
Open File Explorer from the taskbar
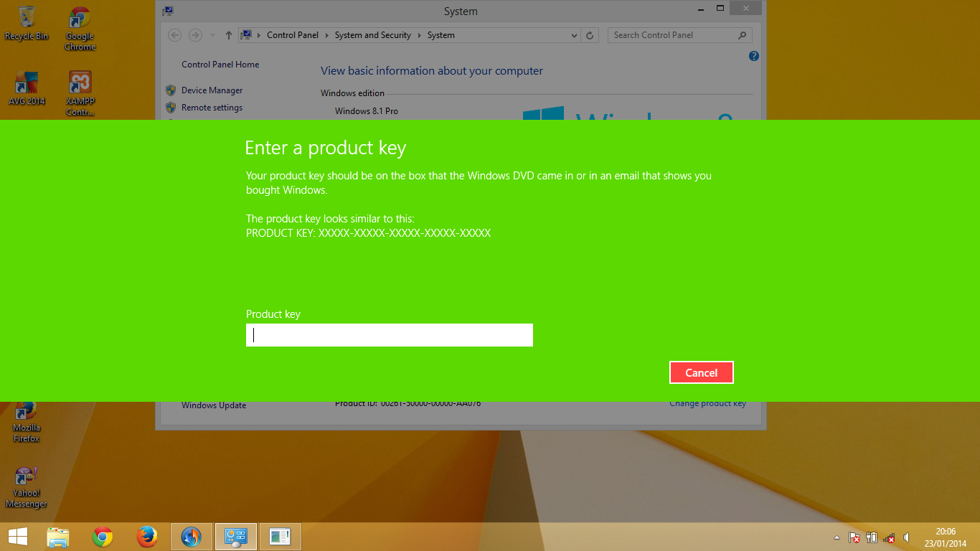pos(57,536)
